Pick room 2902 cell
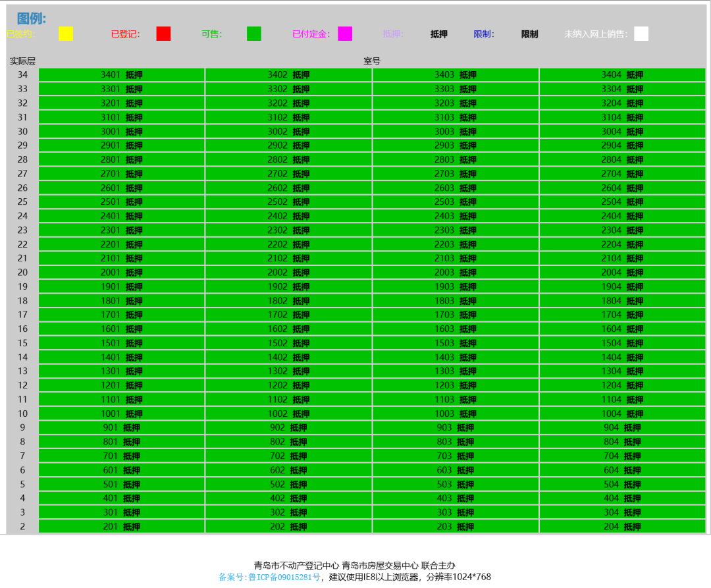 [288, 146]
